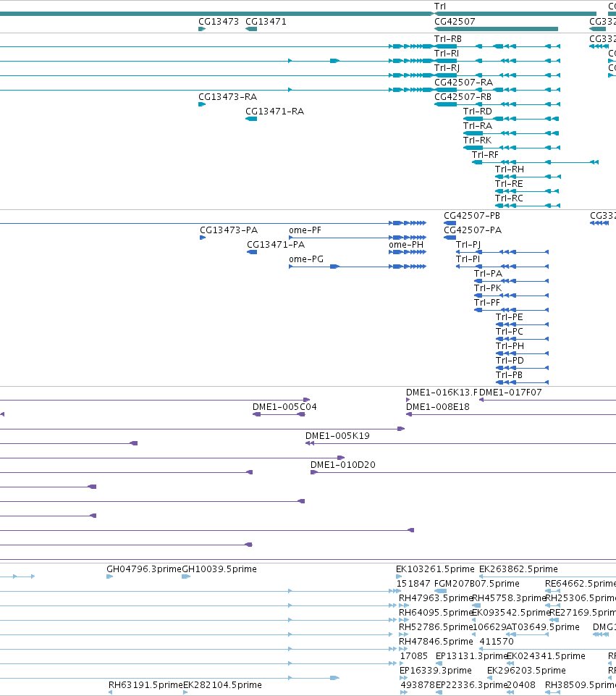Click the GH10039.5prime EST
The image size is (616, 696).
click(186, 576)
